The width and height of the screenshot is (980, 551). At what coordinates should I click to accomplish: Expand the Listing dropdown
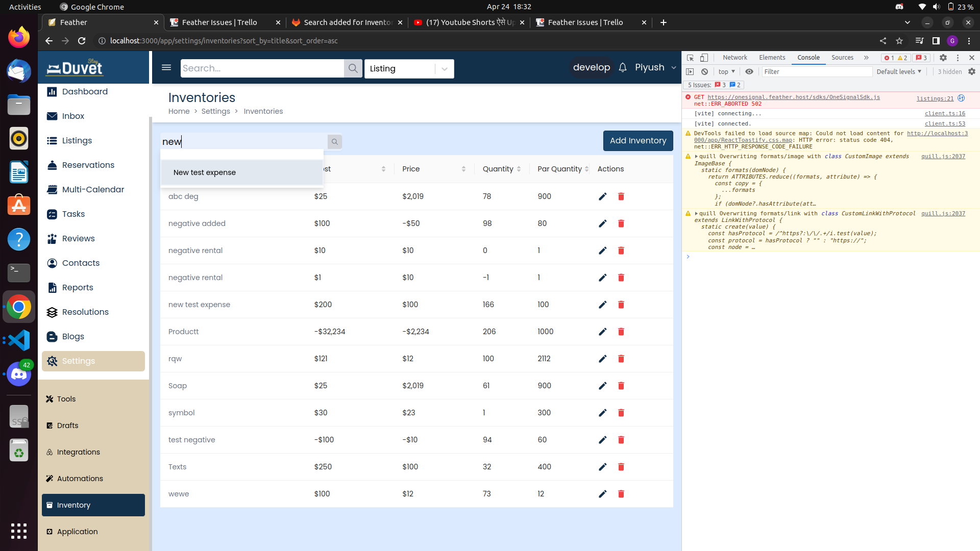click(444, 69)
